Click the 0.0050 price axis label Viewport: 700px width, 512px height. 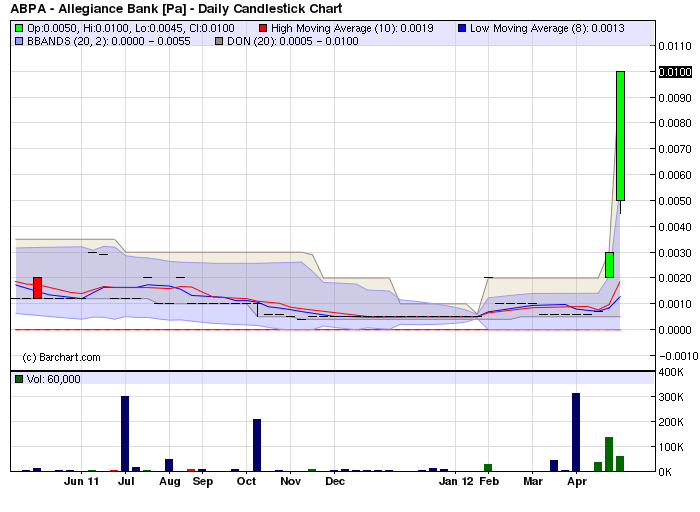[x=675, y=201]
